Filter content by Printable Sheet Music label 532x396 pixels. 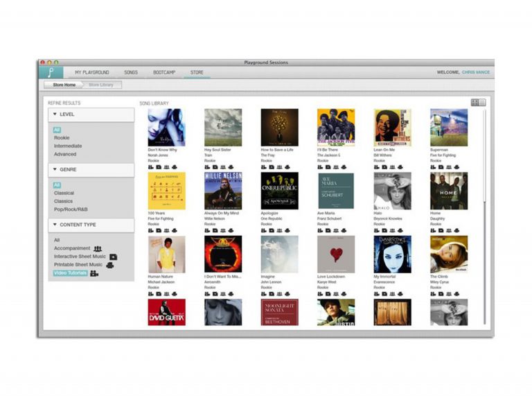[78, 264]
